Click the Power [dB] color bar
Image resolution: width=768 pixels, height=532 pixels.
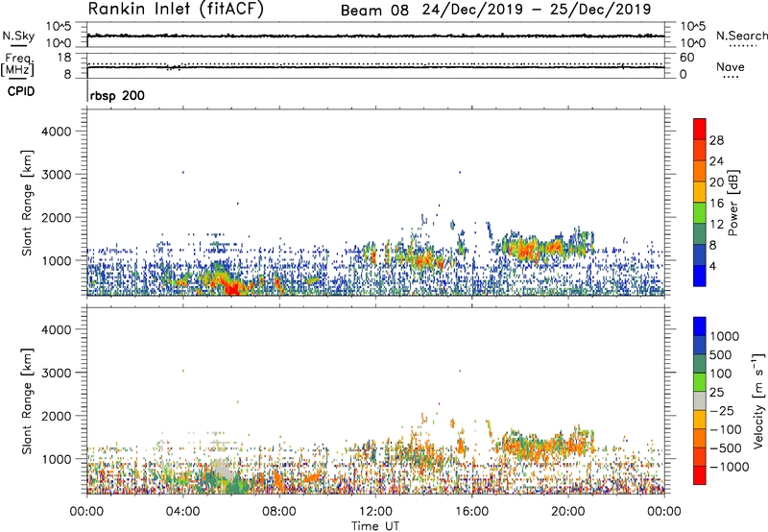coord(700,203)
